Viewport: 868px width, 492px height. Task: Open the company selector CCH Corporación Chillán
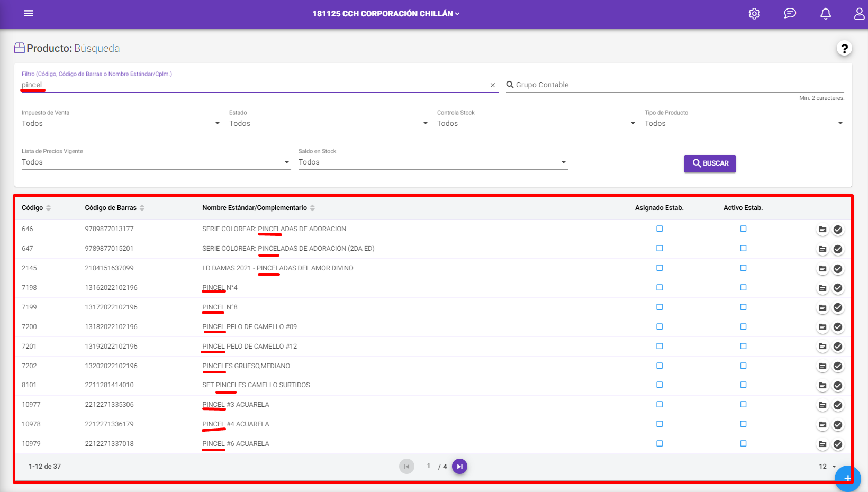click(x=386, y=14)
